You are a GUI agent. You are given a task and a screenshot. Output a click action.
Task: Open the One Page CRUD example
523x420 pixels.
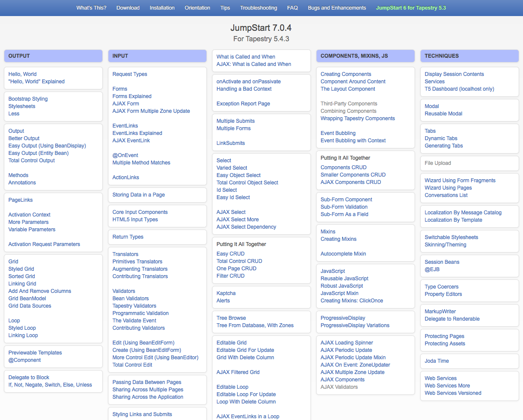tap(236, 269)
